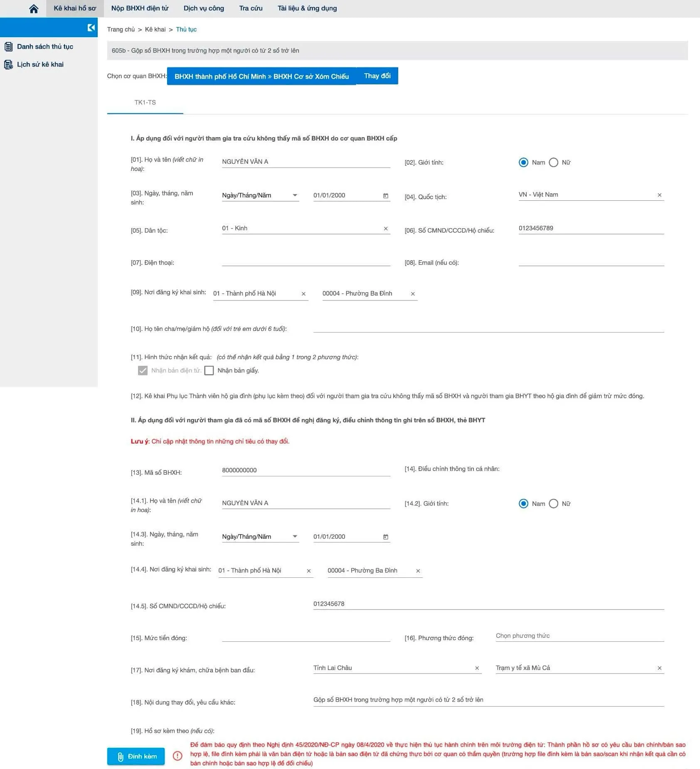Open the Chọn phương thức đóng dropdown

click(x=579, y=636)
